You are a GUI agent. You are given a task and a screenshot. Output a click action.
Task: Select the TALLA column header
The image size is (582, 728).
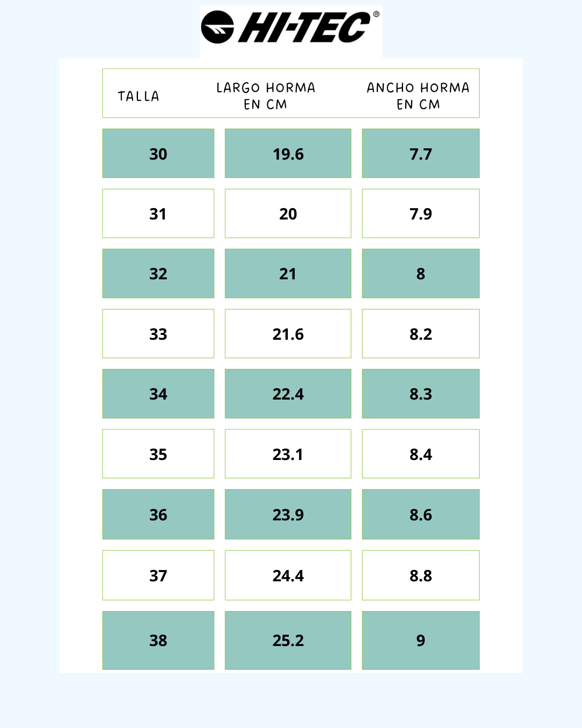(138, 97)
